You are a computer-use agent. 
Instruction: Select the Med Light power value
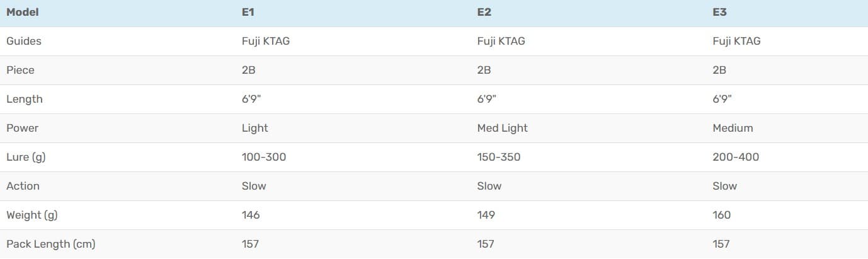point(502,128)
